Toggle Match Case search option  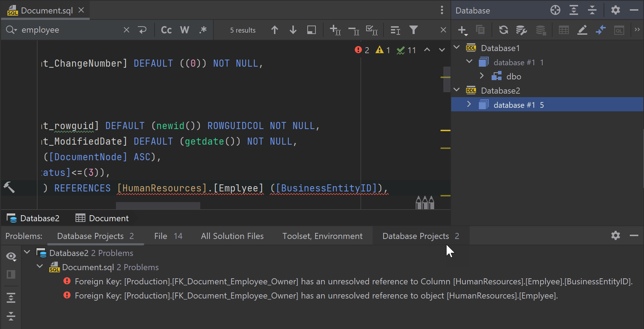[x=166, y=30]
